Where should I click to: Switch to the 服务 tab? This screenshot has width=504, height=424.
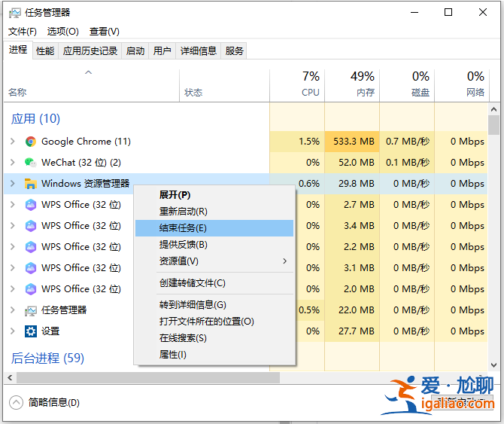[x=234, y=50]
